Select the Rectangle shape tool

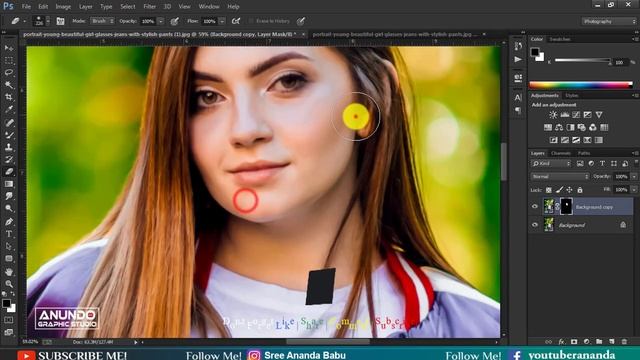(9, 259)
